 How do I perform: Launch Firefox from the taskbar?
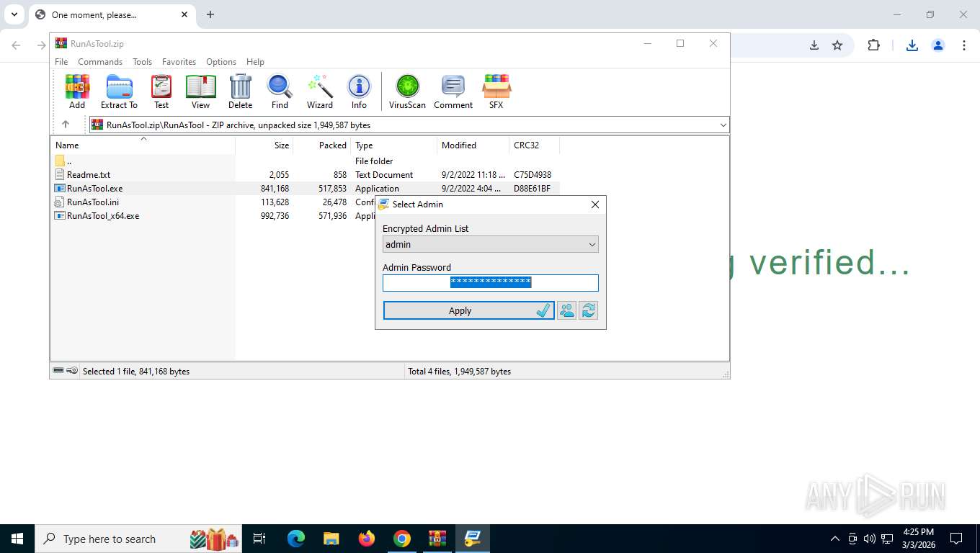(367, 539)
